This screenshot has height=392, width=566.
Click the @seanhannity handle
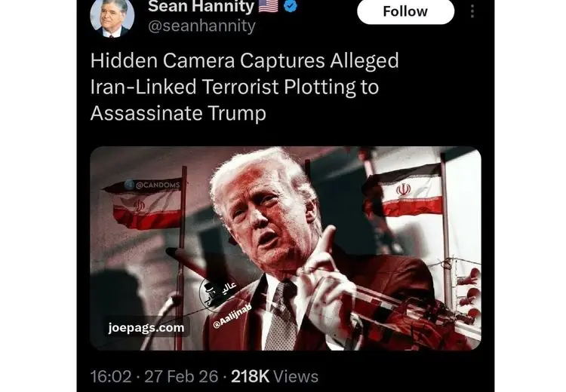201,26
